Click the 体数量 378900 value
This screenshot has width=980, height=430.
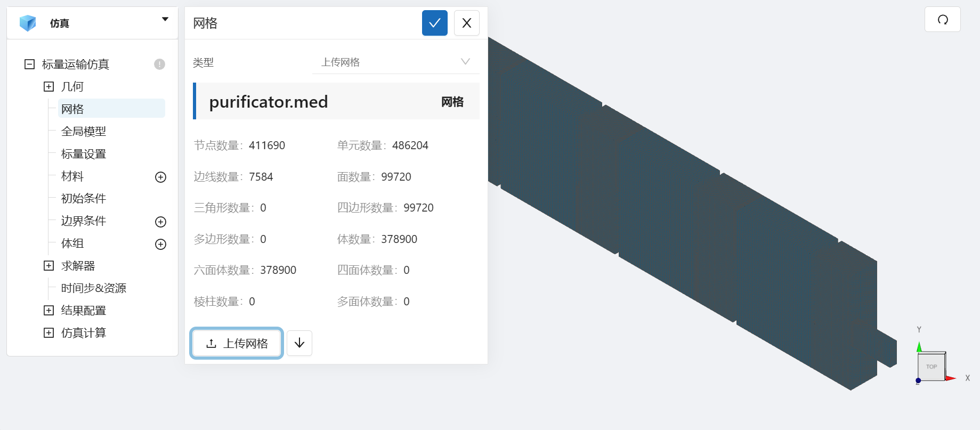pos(399,239)
